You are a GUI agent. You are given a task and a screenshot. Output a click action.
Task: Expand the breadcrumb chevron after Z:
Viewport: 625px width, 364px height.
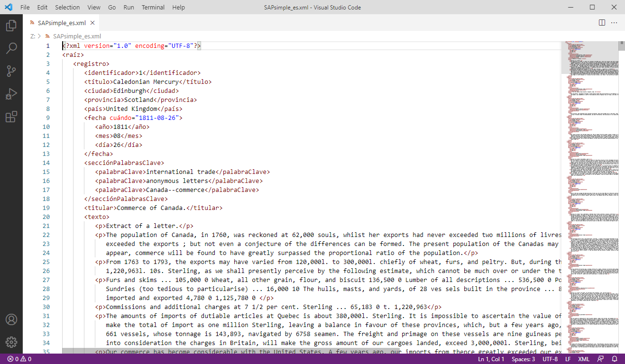pos(38,36)
